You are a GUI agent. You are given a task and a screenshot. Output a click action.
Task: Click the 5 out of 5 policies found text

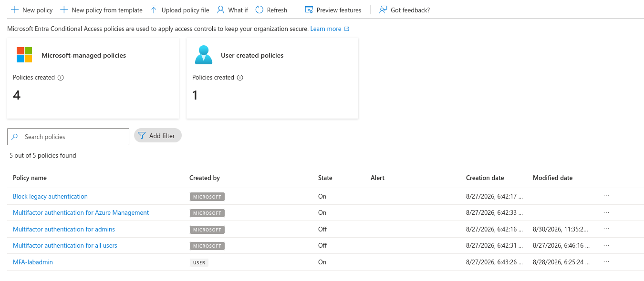(x=43, y=155)
